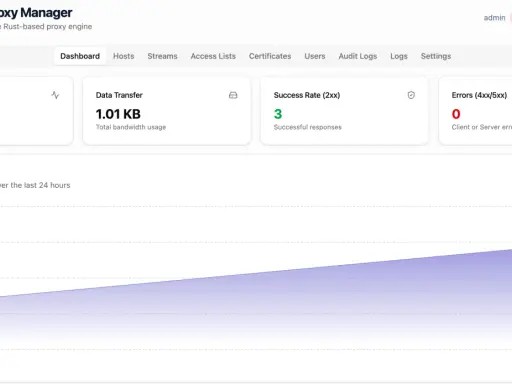Screen dimensions: 512x384
Task: Open the Dashboard tab
Action: coord(80,56)
